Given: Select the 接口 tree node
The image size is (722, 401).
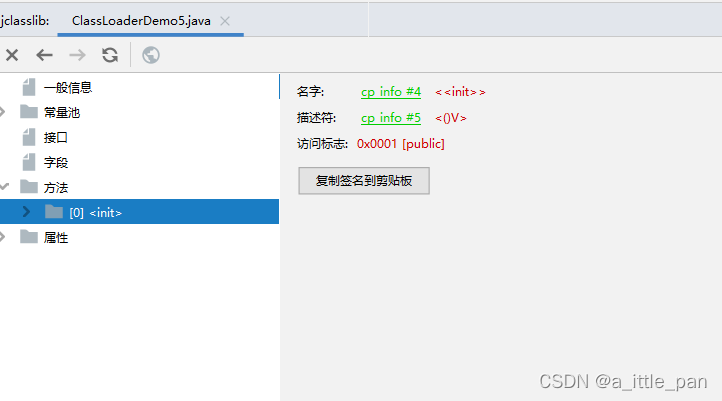Looking at the screenshot, I should pyautogui.click(x=56, y=137).
